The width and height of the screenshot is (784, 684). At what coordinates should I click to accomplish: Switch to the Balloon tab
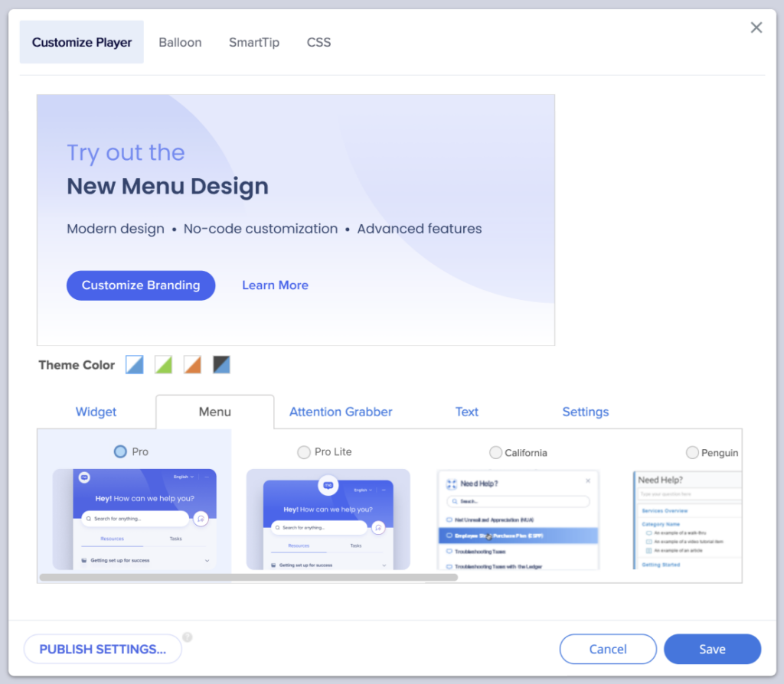click(x=180, y=42)
